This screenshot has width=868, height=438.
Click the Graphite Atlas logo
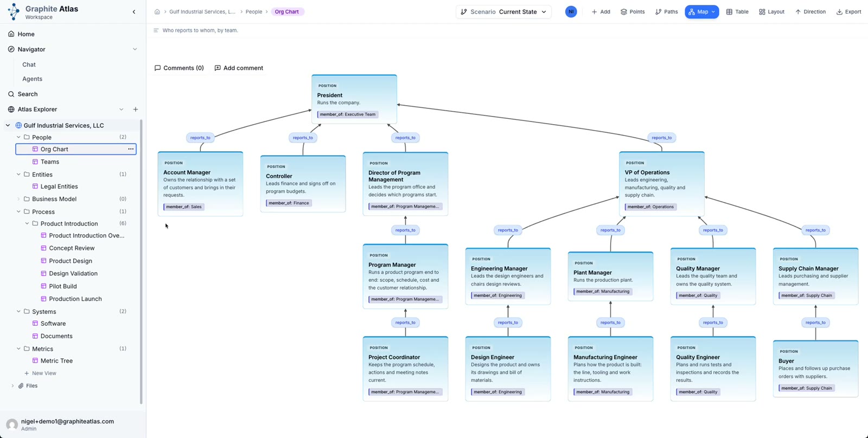point(14,11)
